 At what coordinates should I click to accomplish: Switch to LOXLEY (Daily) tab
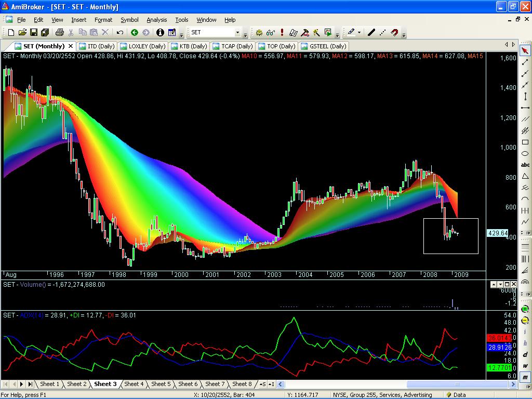tap(143, 46)
